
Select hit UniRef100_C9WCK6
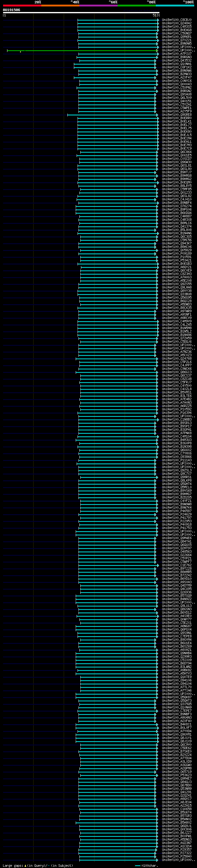pyautogui.click(x=176, y=369)
